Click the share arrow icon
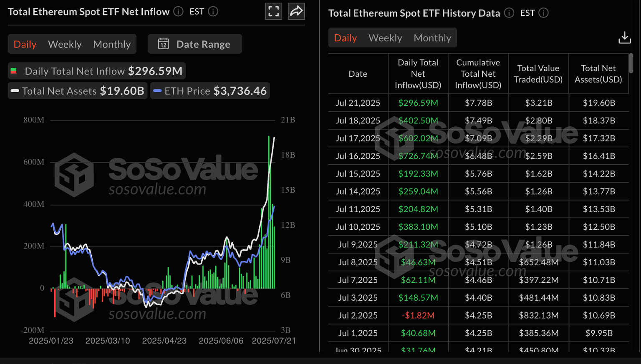 click(296, 11)
